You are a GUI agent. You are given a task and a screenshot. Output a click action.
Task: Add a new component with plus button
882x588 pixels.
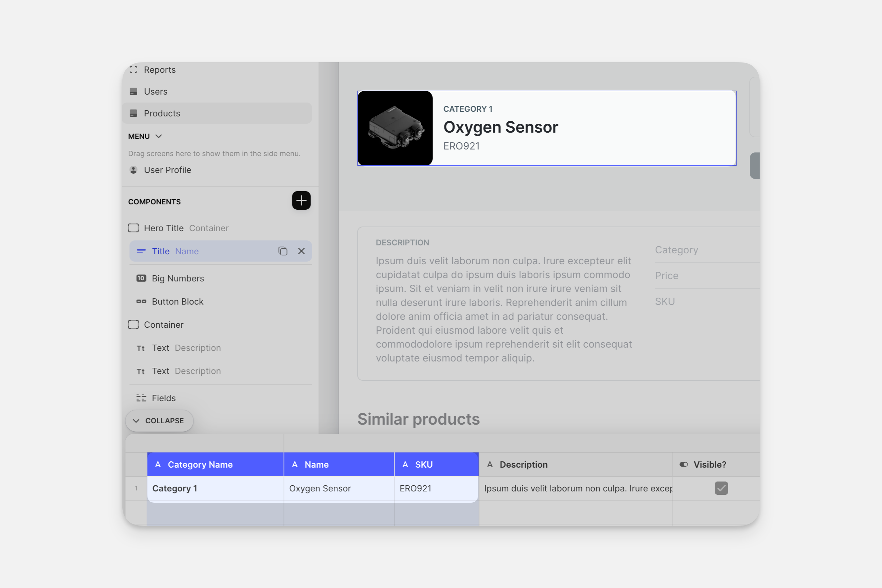point(301,201)
